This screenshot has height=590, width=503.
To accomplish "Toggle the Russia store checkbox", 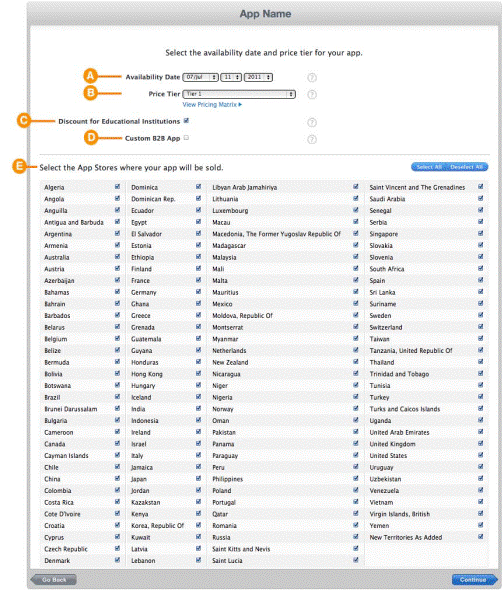I will [x=356, y=537].
